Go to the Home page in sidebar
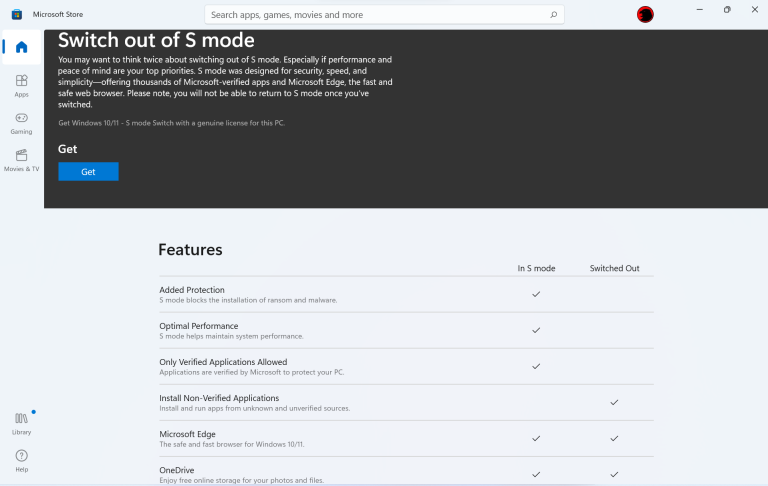768x486 pixels. (x=21, y=47)
